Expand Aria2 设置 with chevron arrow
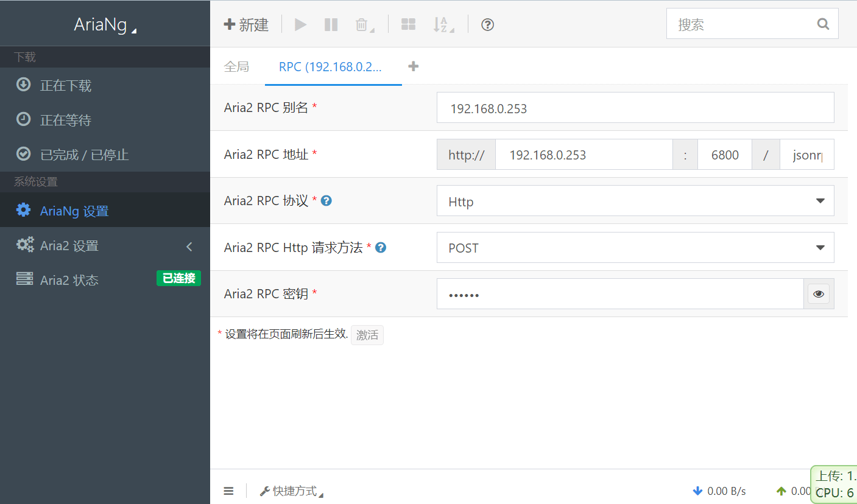Viewport: 857px width, 504px height. tap(189, 247)
